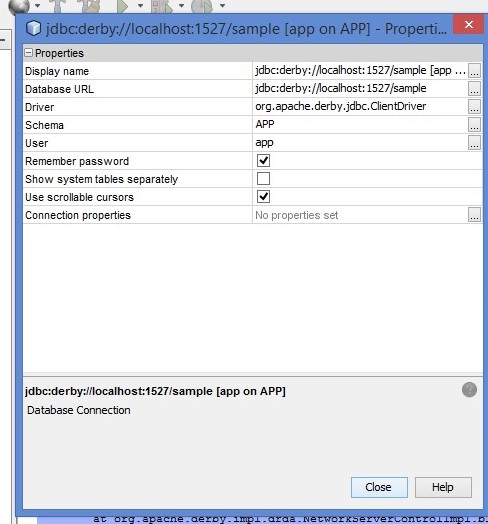
Task: Select the Driver value org.apache.derby.jdbc.ClientDriver
Action: pos(341,107)
